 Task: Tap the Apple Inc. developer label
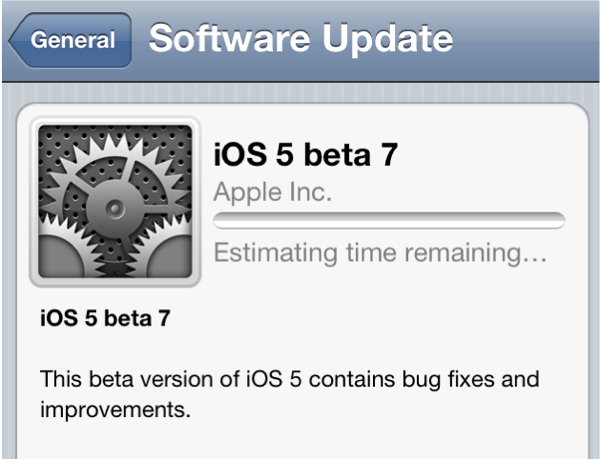(272, 192)
